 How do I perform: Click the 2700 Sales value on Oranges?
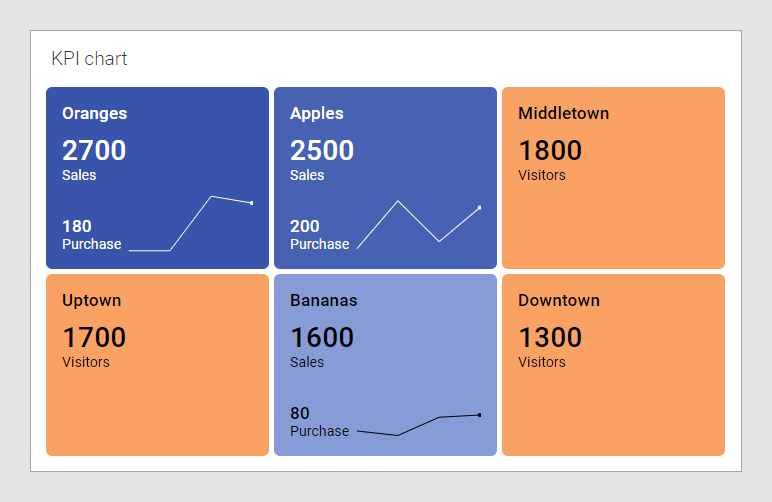click(x=94, y=150)
